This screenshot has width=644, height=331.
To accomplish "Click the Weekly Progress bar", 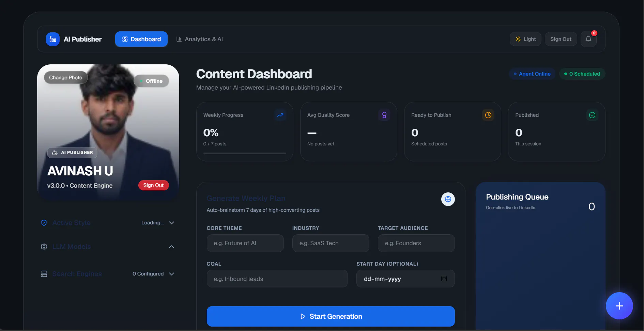I will coord(245,154).
